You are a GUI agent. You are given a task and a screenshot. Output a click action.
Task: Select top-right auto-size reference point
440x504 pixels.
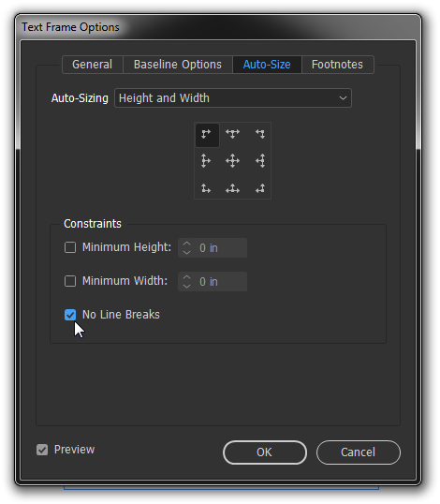tap(260, 134)
